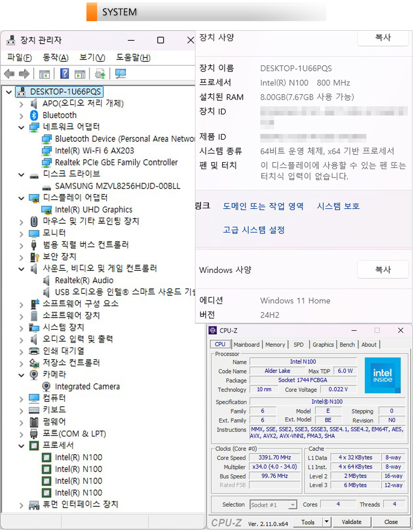The image size is (413, 532).
Task: Expand the 컴퓨터 category
Action: 22,399
